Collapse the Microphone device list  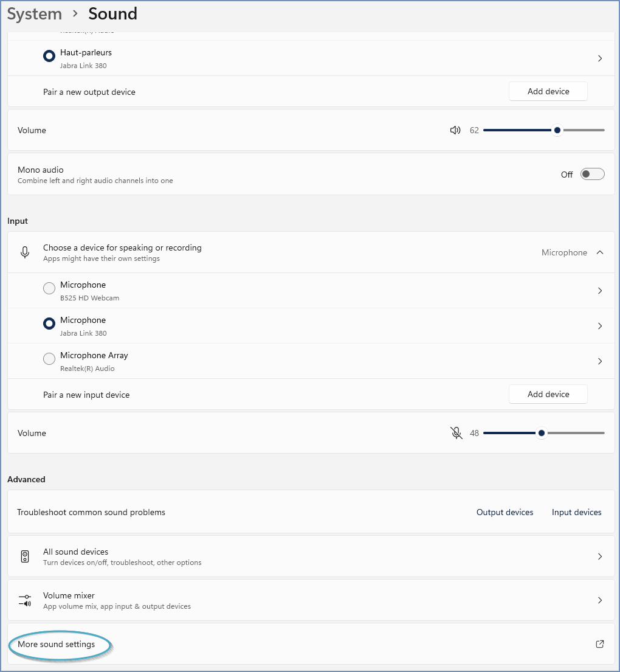[x=600, y=252]
